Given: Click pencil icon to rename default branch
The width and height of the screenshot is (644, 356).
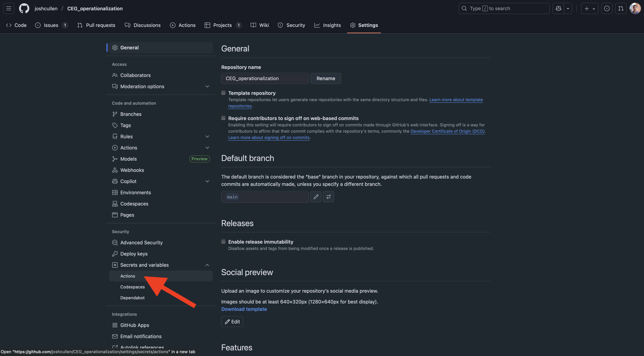Looking at the screenshot, I should coord(316,197).
